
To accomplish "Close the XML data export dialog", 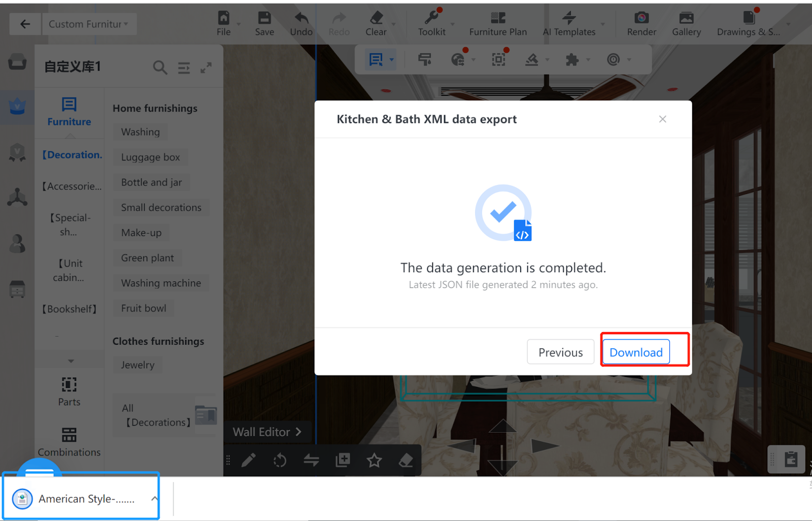I will pos(662,119).
